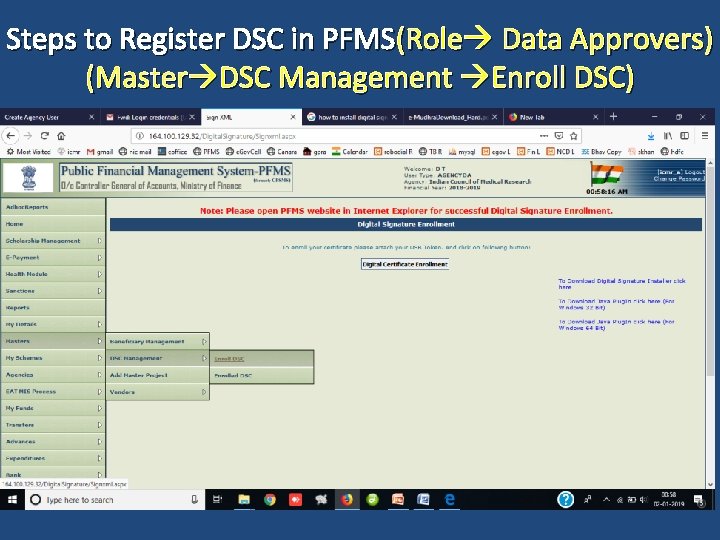
Task: Close the 'sign XML' tab
Action: (293, 117)
